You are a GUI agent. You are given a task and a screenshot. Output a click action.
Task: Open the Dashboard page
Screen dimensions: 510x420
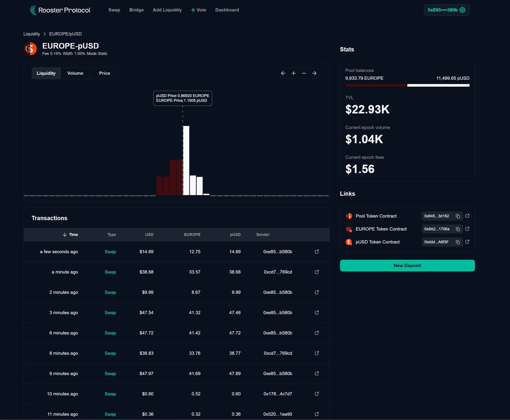pos(227,10)
